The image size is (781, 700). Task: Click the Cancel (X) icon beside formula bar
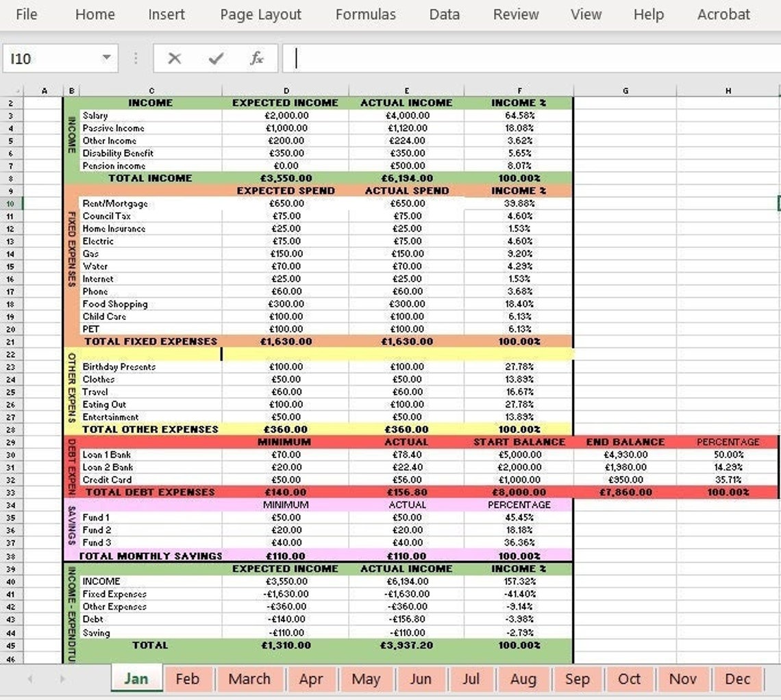click(x=173, y=58)
